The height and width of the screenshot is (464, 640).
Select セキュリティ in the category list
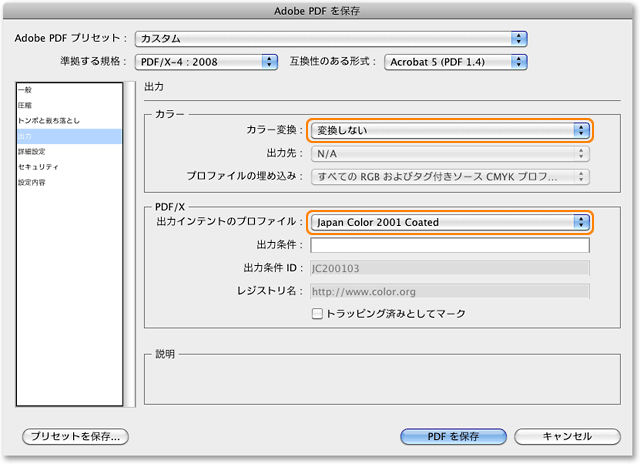coord(37,167)
